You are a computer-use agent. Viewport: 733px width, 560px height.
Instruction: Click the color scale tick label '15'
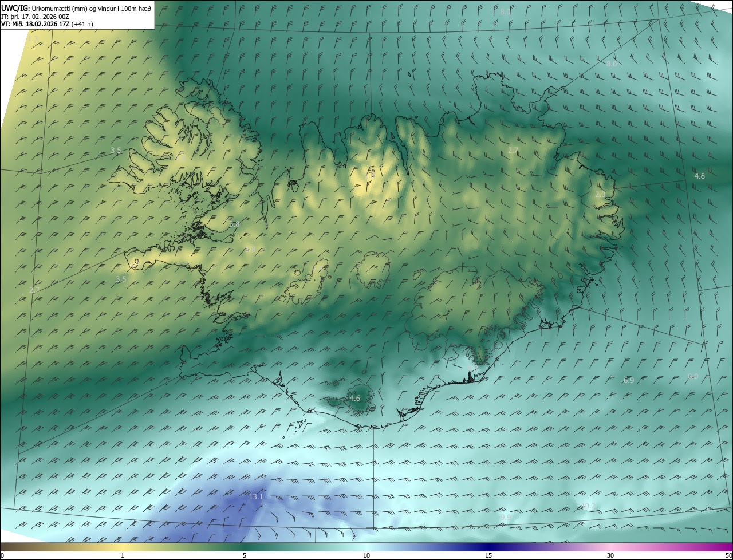point(488,555)
